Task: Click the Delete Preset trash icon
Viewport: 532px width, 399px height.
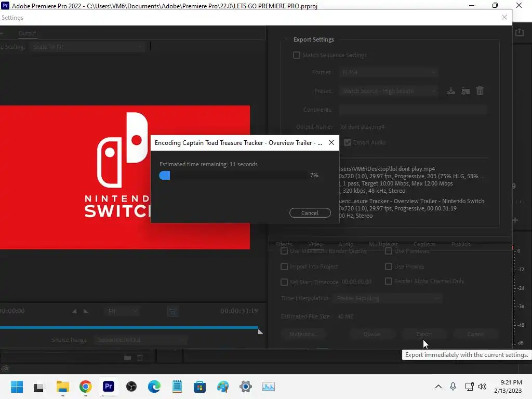Action: [480, 91]
